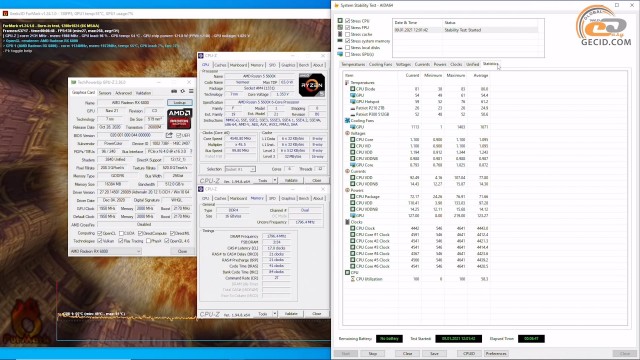
Task: Click Clear button in AIDA64
Action: tap(407, 353)
